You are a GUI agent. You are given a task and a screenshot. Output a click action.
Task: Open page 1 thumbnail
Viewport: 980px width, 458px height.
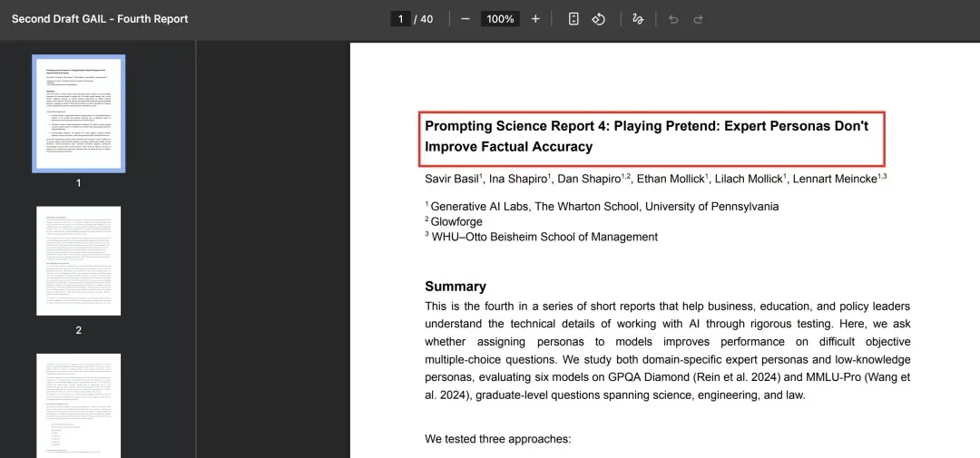[x=79, y=113]
